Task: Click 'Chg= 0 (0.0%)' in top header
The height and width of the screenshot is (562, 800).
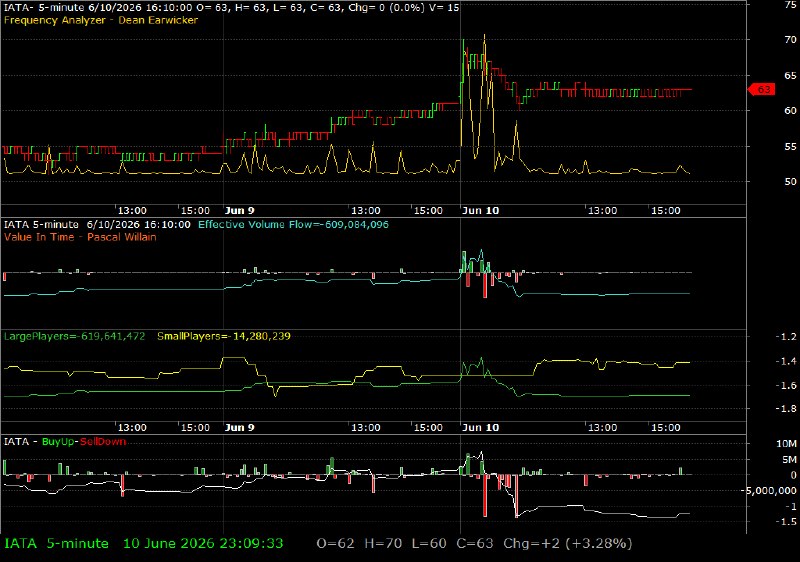Action: (386, 8)
